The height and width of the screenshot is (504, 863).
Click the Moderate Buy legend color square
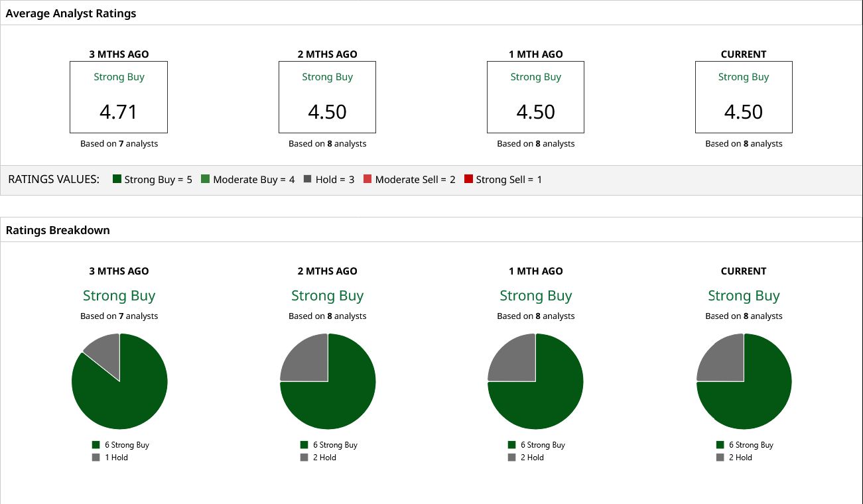click(x=206, y=179)
